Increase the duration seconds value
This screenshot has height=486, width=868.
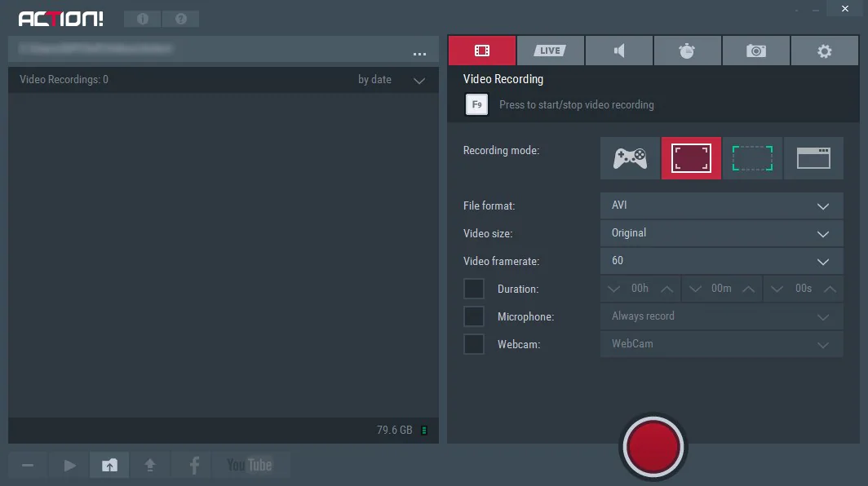tap(830, 289)
